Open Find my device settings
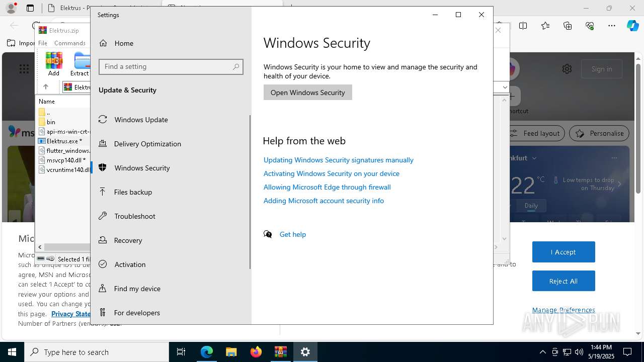 click(x=171, y=289)
